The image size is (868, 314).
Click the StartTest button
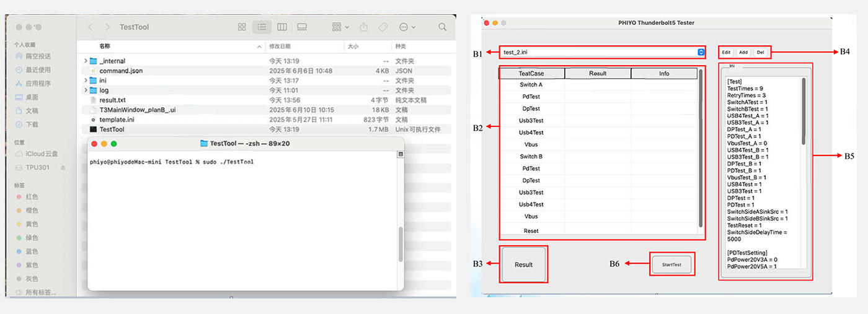point(671,264)
